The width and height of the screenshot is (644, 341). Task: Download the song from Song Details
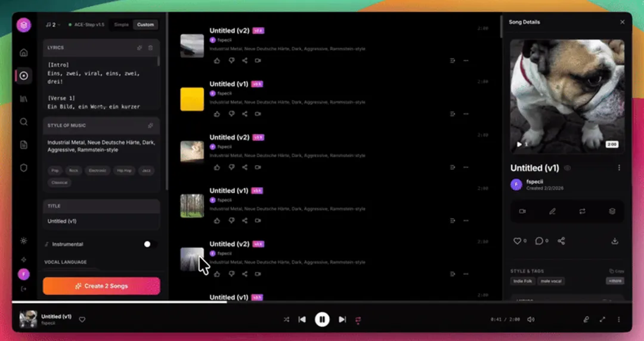click(x=615, y=241)
